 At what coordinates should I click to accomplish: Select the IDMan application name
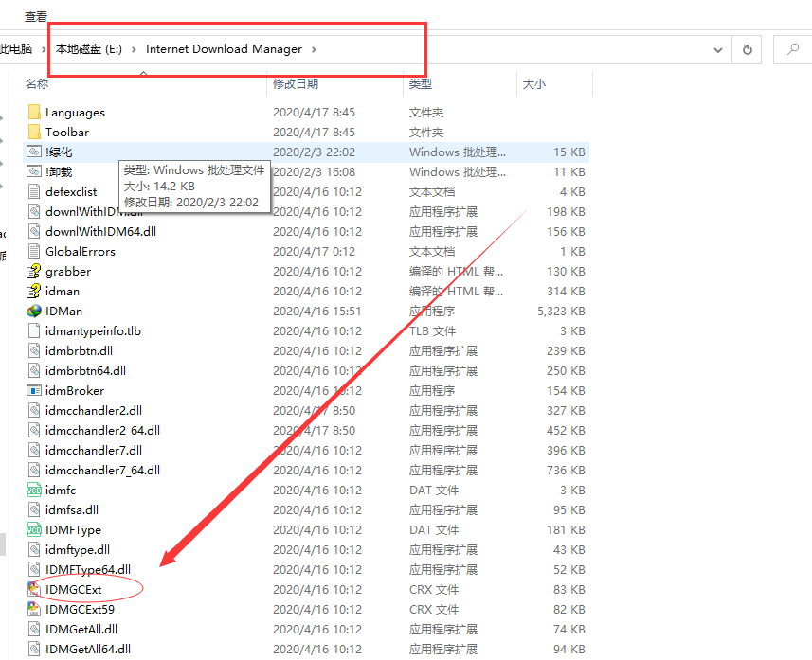pos(63,312)
